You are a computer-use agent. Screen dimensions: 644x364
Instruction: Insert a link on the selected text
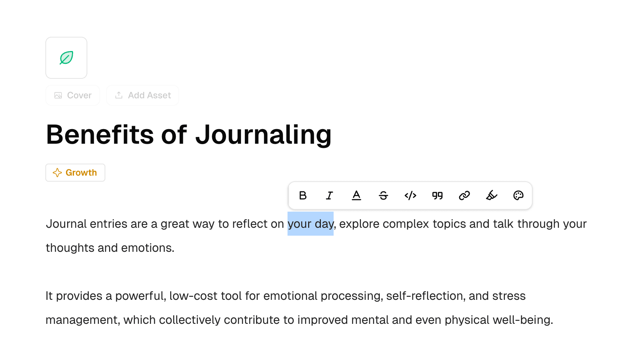pyautogui.click(x=464, y=195)
